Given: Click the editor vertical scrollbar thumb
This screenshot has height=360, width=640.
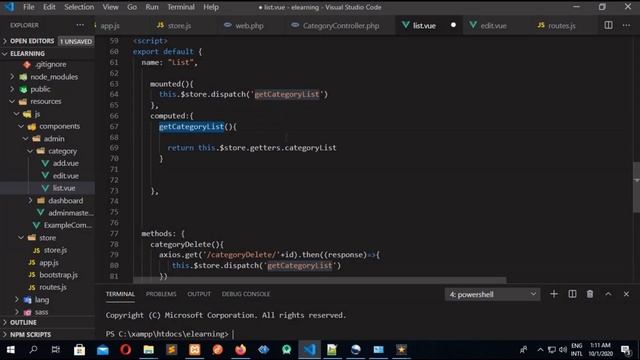Looking at the screenshot, I should tap(636, 187).
